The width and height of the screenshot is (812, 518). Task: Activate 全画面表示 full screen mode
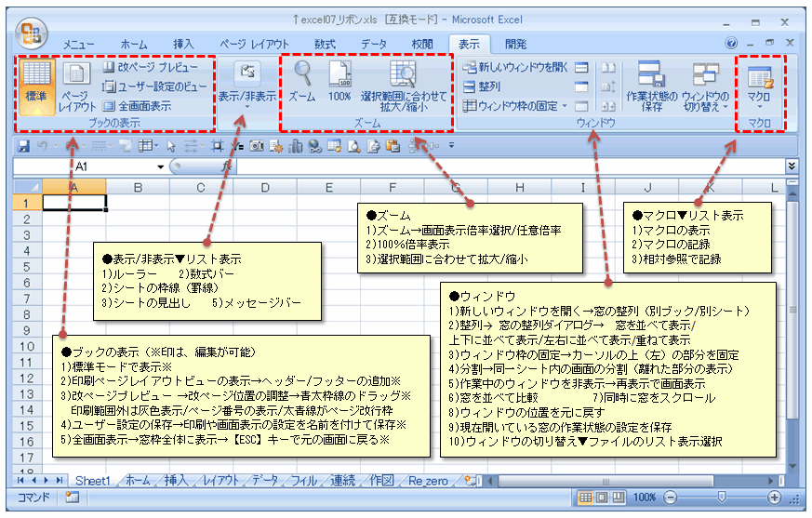[138, 106]
